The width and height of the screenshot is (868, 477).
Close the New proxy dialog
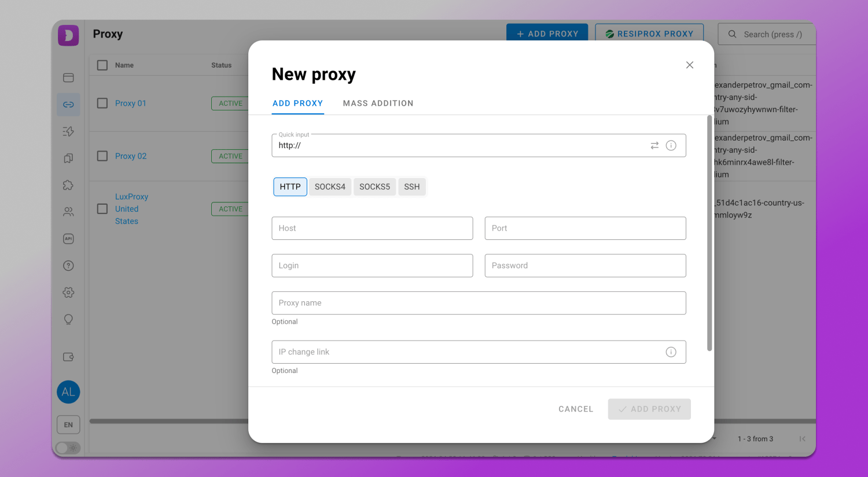coord(689,65)
